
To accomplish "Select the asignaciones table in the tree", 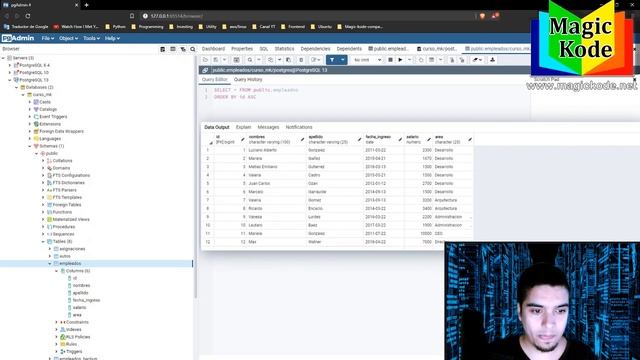I will tap(72, 249).
